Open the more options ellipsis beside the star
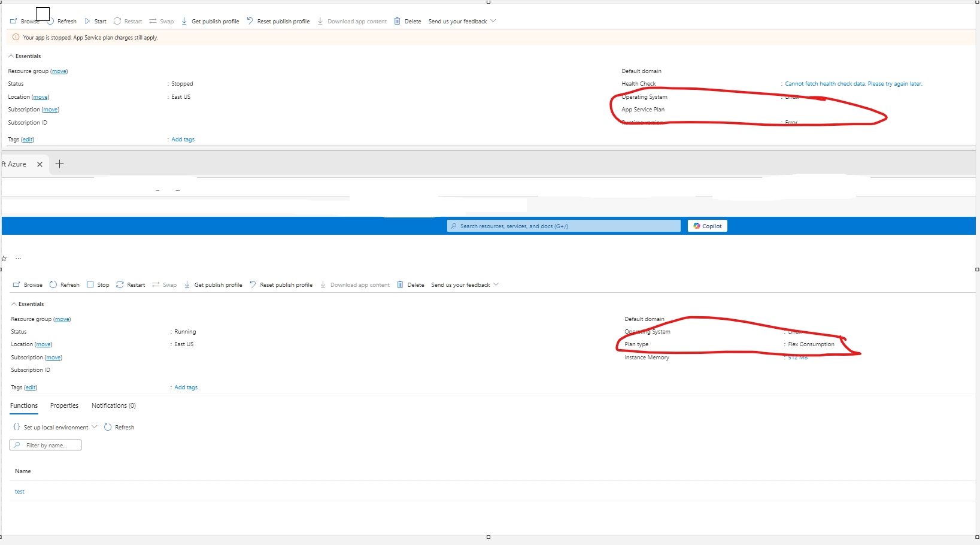The width and height of the screenshot is (980, 545). 18,259
